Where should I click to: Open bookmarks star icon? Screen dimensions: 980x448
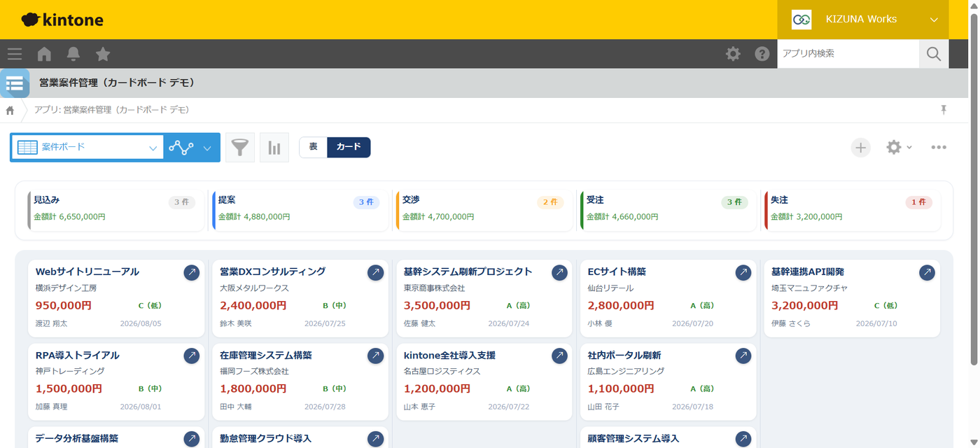(103, 54)
